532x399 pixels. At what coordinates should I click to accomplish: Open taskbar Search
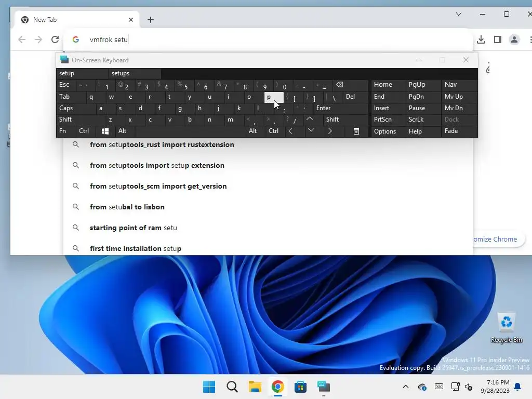tap(232, 387)
